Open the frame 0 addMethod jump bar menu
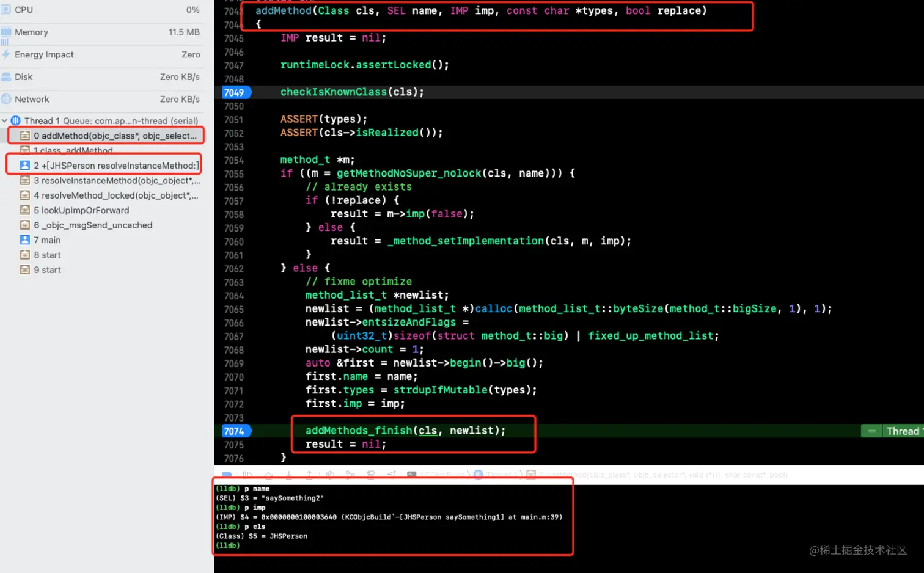This screenshot has width=924, height=573. [x=658, y=475]
